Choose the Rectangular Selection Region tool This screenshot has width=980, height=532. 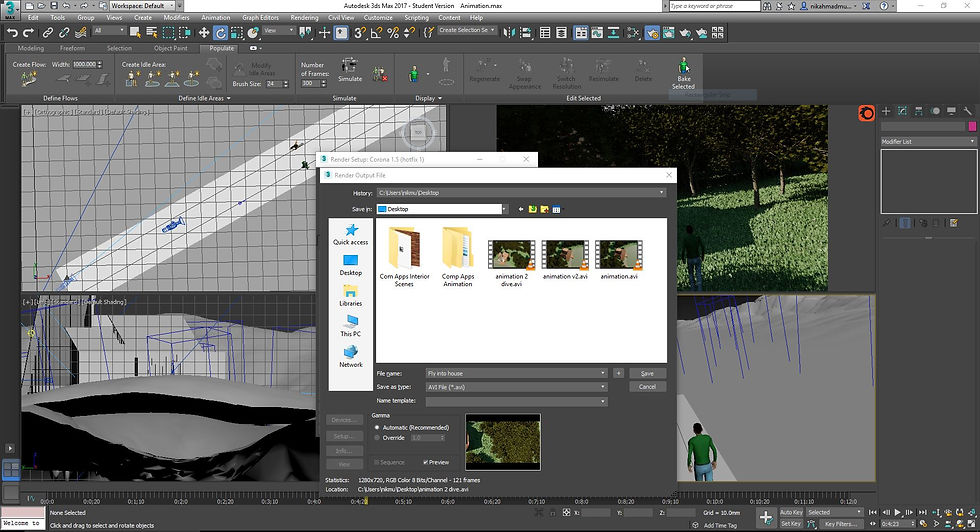pyautogui.click(x=168, y=33)
